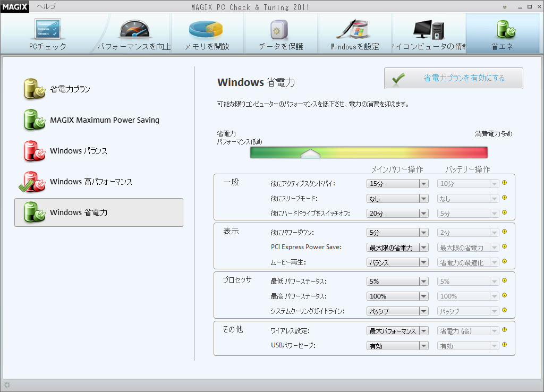Open battery アクティブスタンドバイ 10分 dropdown

tap(468, 183)
